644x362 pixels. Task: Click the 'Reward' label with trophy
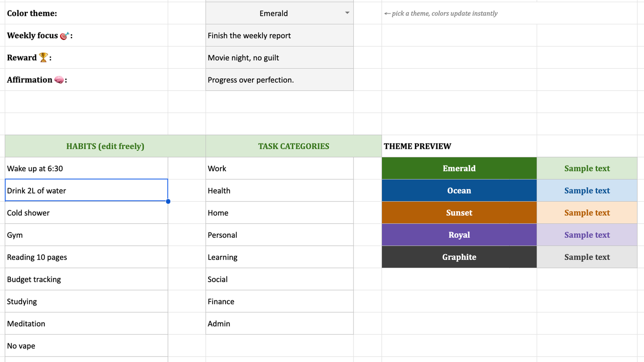coord(86,58)
